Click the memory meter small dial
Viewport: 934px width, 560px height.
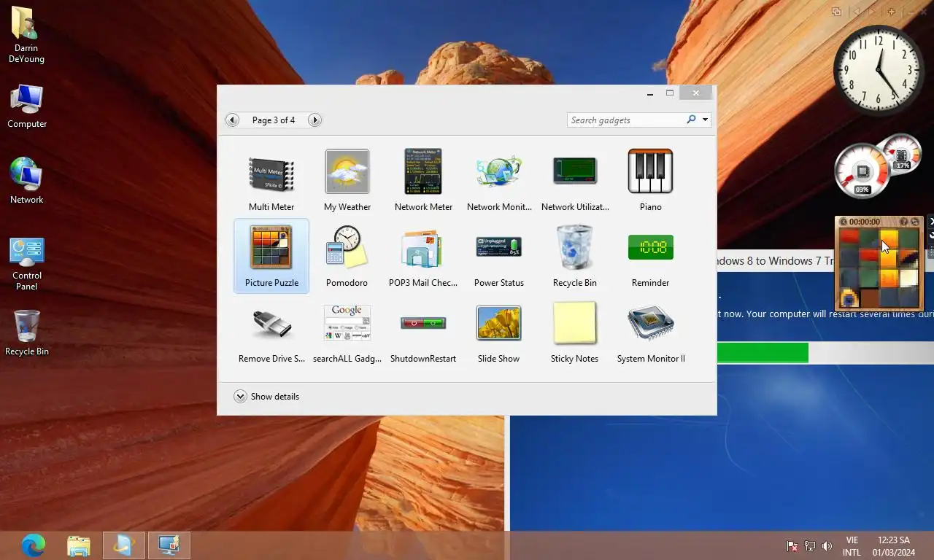pyautogui.click(x=902, y=155)
